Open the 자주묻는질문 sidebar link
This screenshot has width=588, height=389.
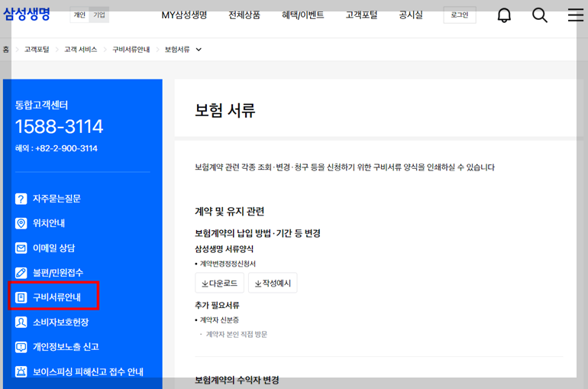57,199
